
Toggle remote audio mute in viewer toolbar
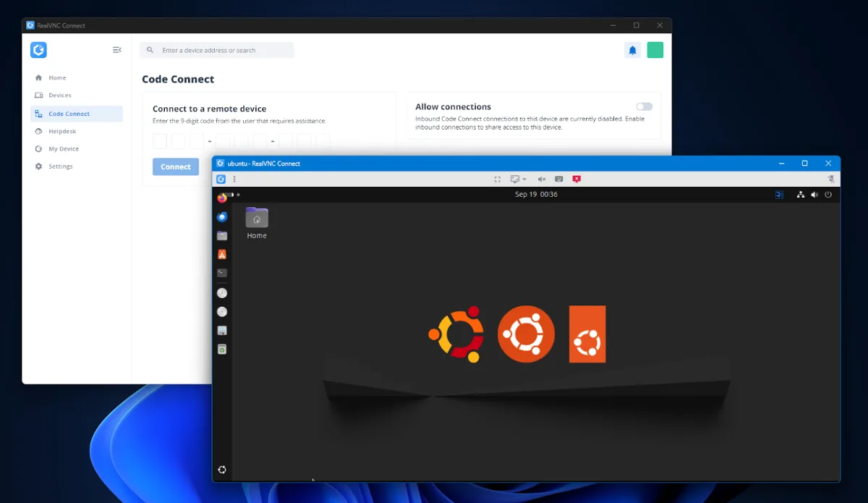click(x=542, y=179)
